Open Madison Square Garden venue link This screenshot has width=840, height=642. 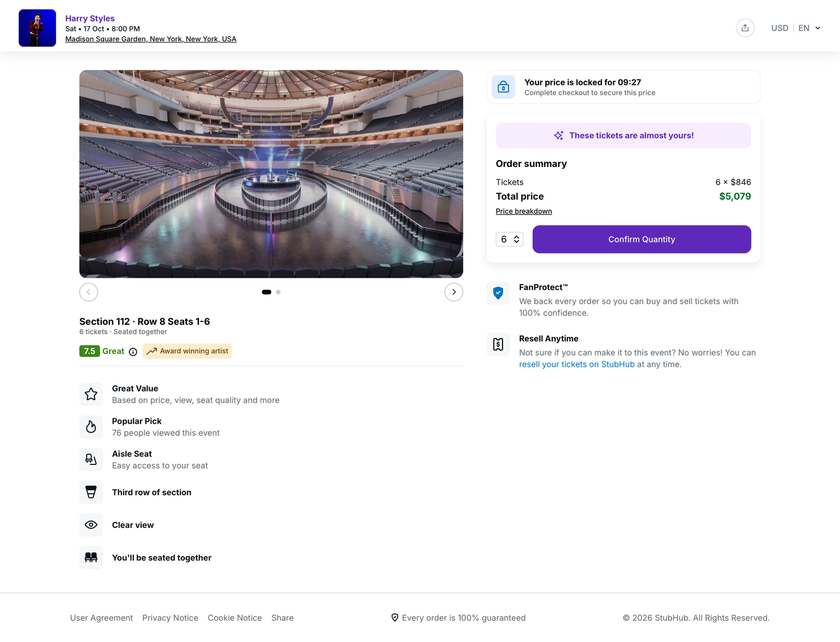click(151, 39)
